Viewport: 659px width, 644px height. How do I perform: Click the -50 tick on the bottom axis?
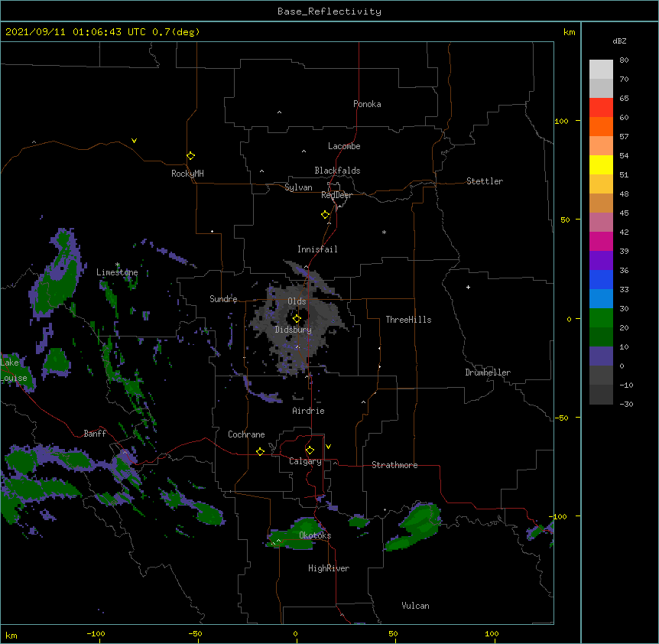[195, 633]
